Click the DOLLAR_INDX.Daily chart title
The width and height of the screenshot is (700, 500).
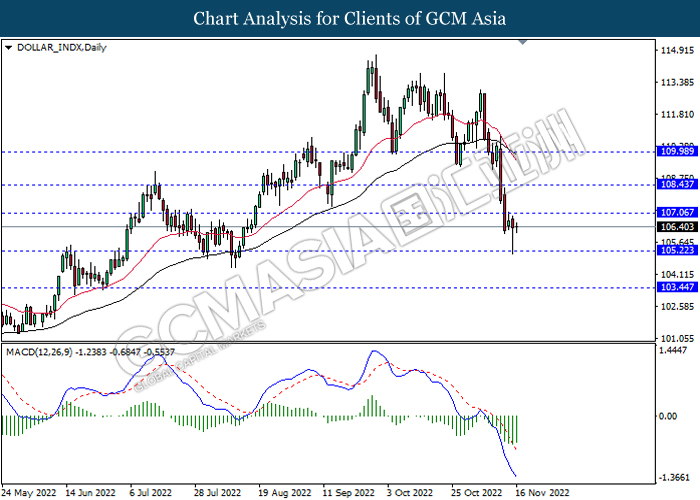point(62,47)
